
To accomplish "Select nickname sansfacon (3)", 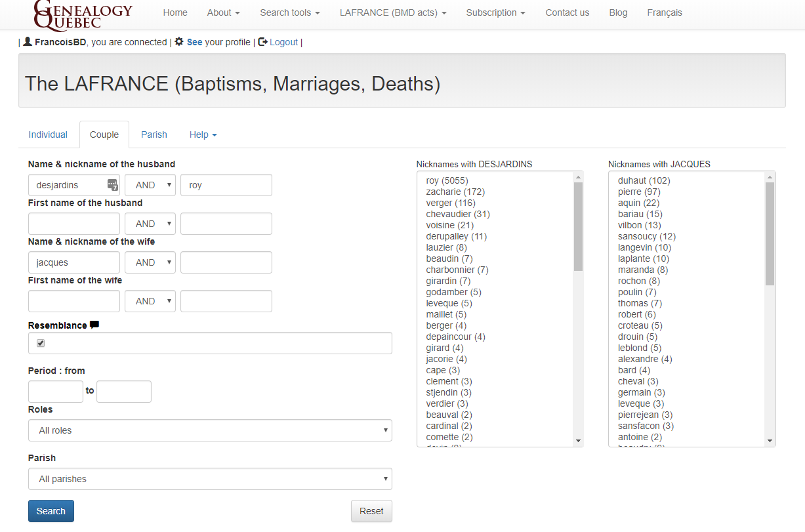I will pyautogui.click(x=646, y=426).
